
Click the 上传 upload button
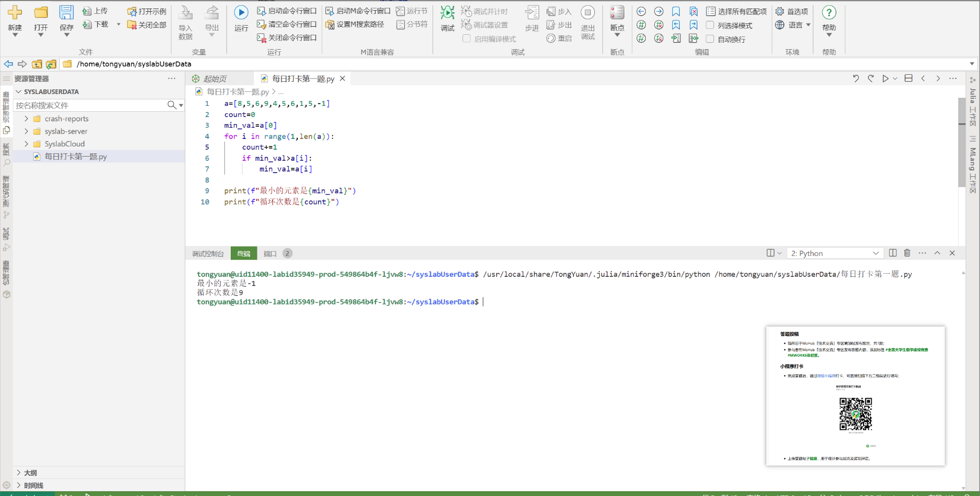95,11
